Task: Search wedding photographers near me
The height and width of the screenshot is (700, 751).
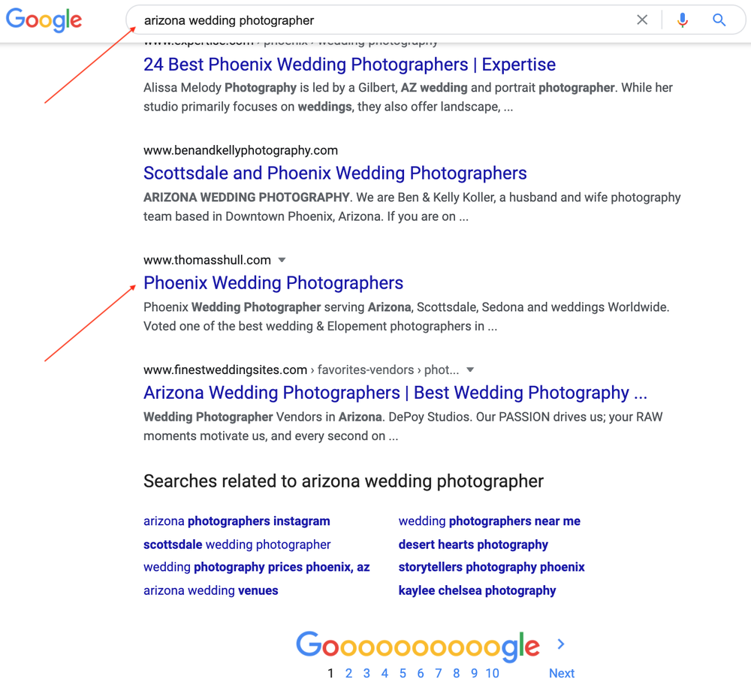Action: click(490, 521)
